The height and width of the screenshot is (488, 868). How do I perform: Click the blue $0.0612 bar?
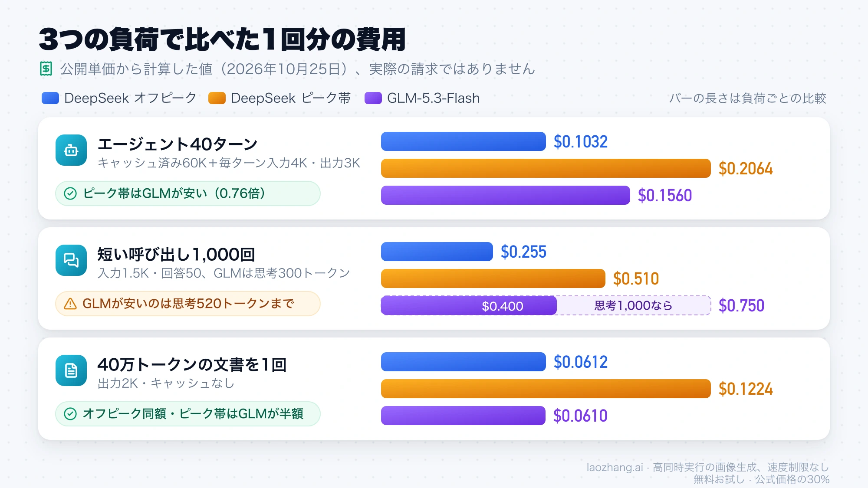pyautogui.click(x=464, y=362)
